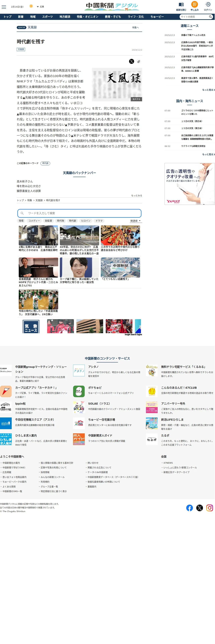This screenshot has height=644, width=215.
Task: Click the 中國新聞デジタル header logo
Action: tap(112, 7)
